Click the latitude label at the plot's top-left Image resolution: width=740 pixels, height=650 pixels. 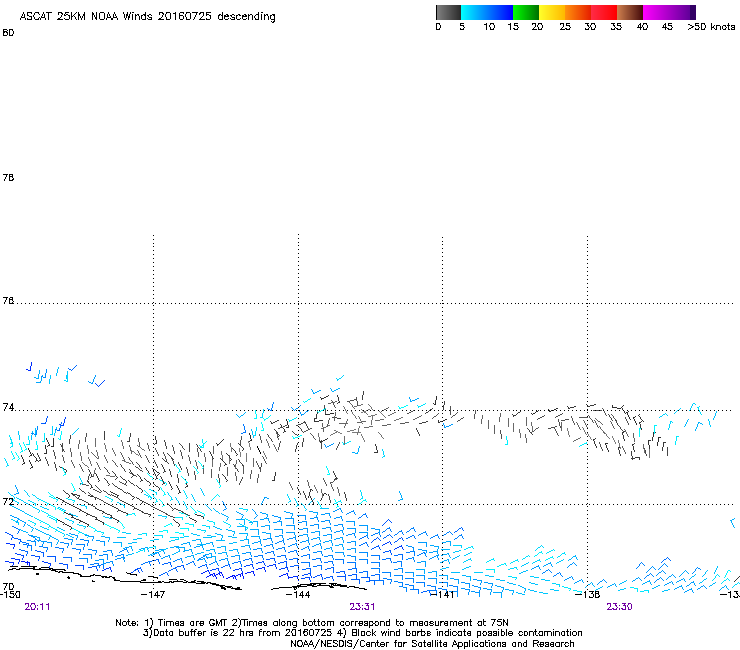click(8, 33)
